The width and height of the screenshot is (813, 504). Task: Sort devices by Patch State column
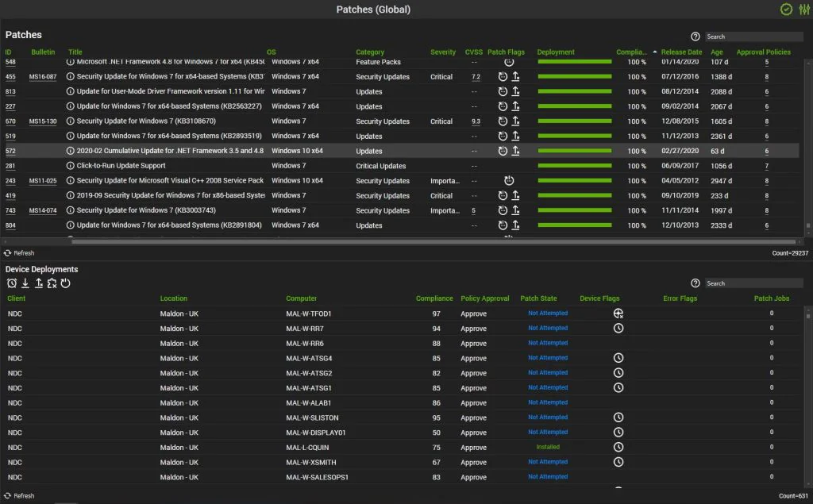538,298
